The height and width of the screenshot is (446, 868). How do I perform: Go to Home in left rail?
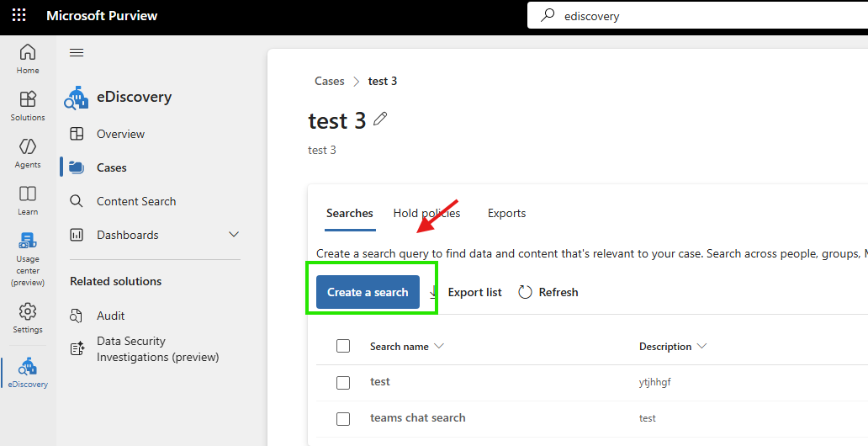click(28, 59)
